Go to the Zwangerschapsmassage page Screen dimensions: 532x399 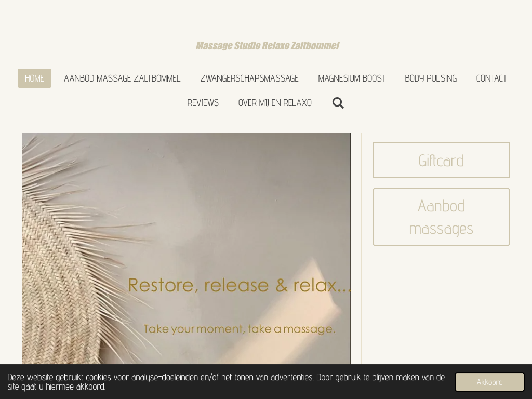[249, 78]
